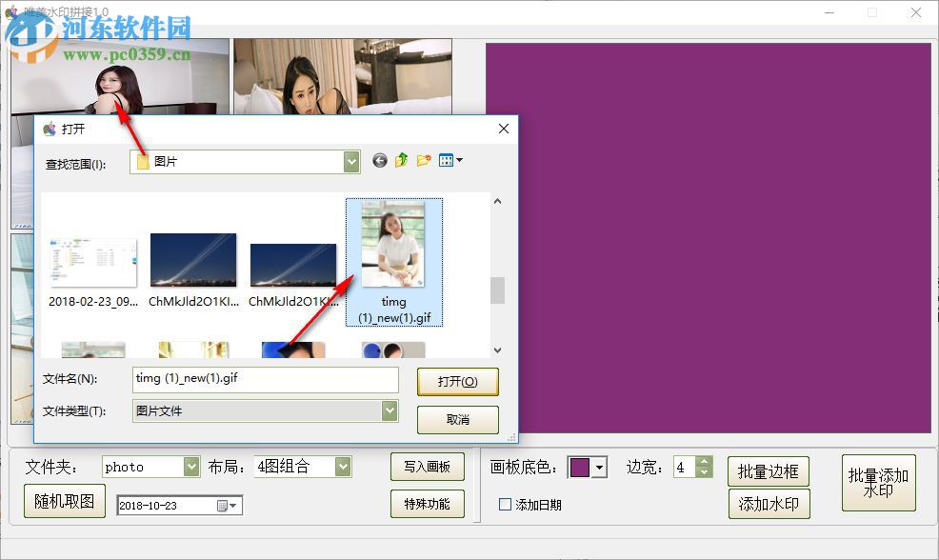Click the top-left photo in main window
Screen dimensions: 939x560
click(120, 76)
